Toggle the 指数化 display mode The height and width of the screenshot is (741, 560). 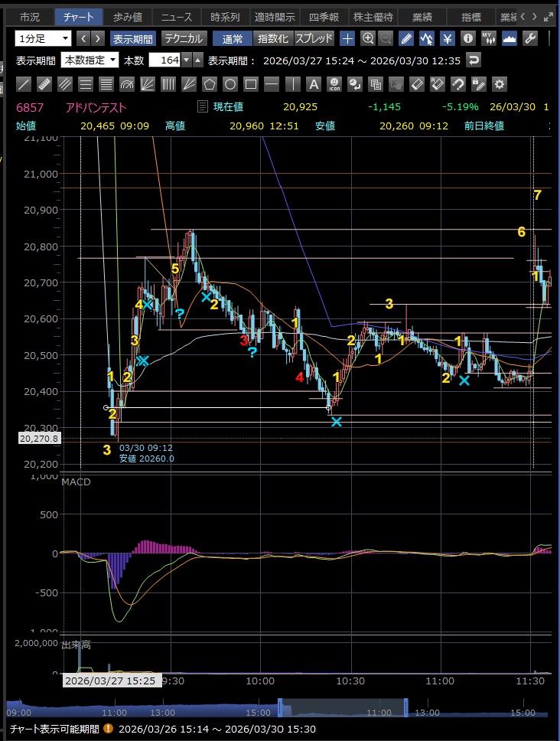(272, 38)
